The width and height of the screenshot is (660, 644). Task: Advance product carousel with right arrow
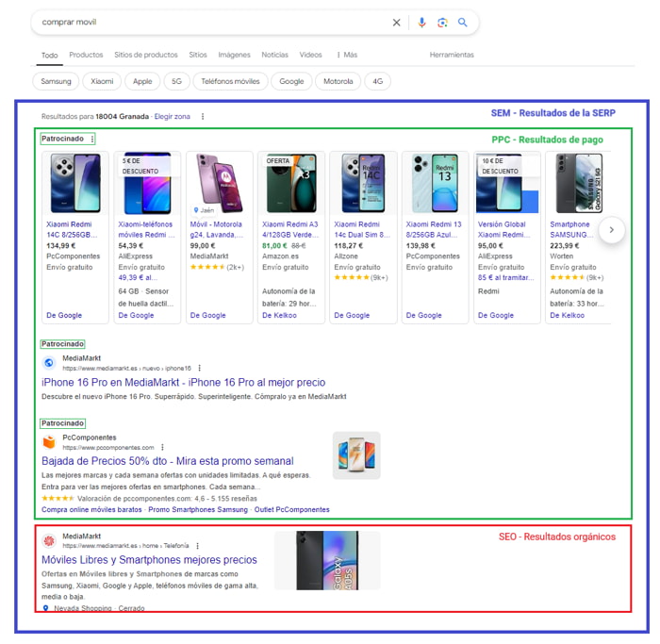[612, 230]
